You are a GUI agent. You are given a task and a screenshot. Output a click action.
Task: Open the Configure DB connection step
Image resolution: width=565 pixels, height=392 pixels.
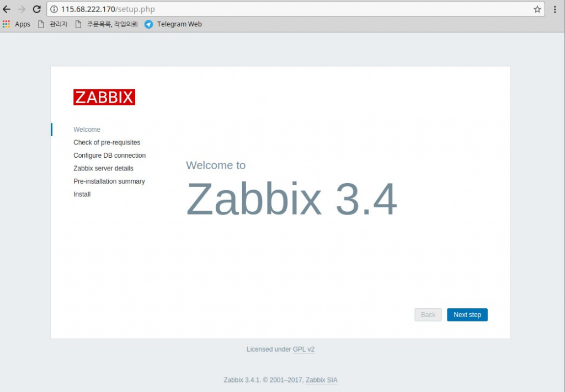point(109,155)
